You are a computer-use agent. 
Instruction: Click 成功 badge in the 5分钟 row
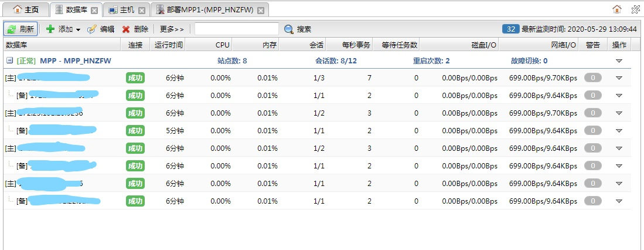(x=135, y=131)
